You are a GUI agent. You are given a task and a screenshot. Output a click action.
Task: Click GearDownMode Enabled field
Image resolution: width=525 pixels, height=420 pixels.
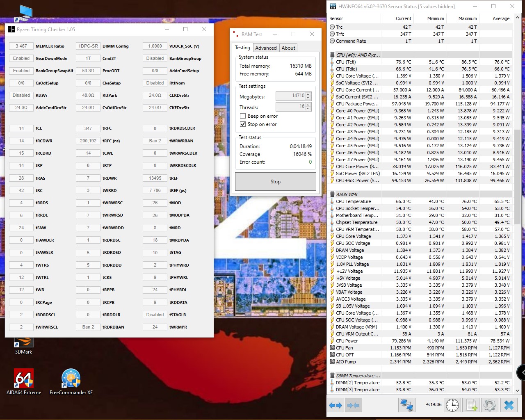pos(21,58)
